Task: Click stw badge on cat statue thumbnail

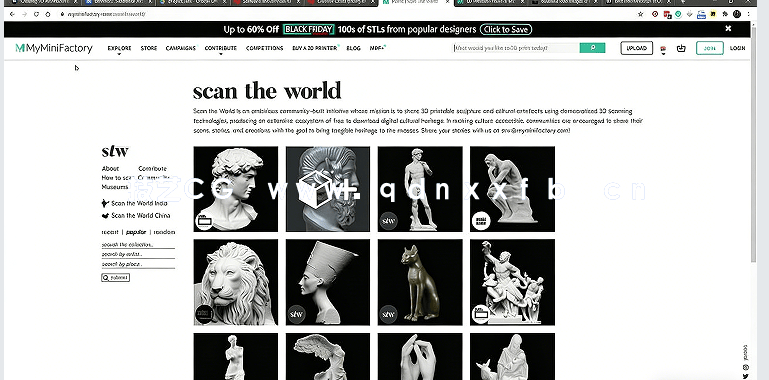Action: 388,314
